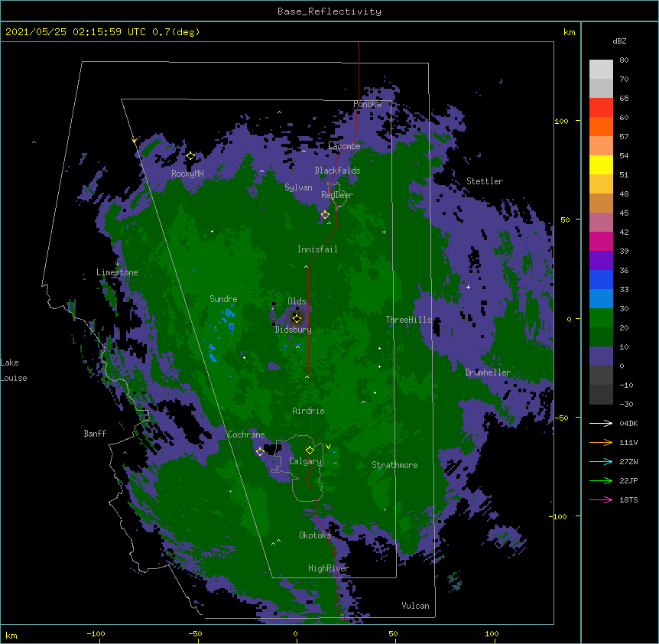Click the Vulcan label
The height and width of the screenshot is (644, 659).
[x=415, y=606]
